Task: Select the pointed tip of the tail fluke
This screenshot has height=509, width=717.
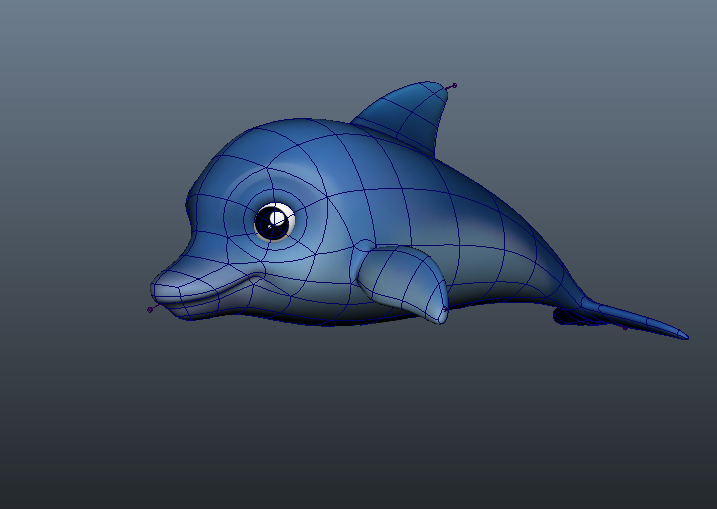Action: (x=684, y=334)
